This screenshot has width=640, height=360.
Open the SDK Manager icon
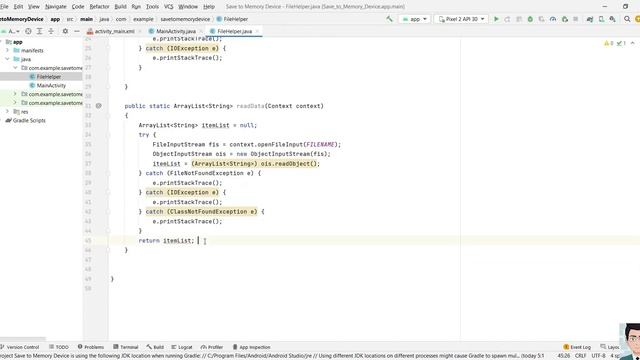(613, 19)
